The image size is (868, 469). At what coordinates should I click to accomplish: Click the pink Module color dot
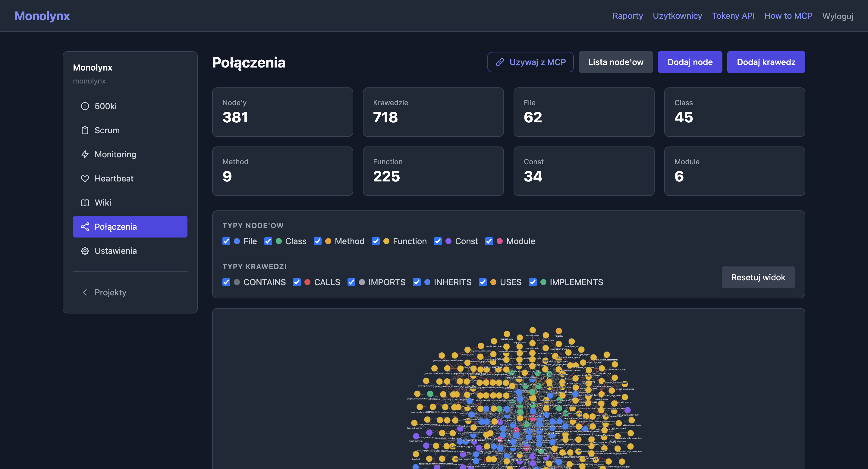coord(500,241)
